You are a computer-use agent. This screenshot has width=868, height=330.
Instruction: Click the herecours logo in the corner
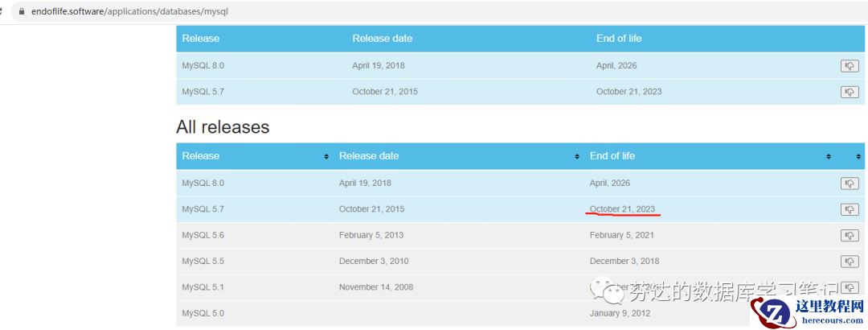coord(806,312)
